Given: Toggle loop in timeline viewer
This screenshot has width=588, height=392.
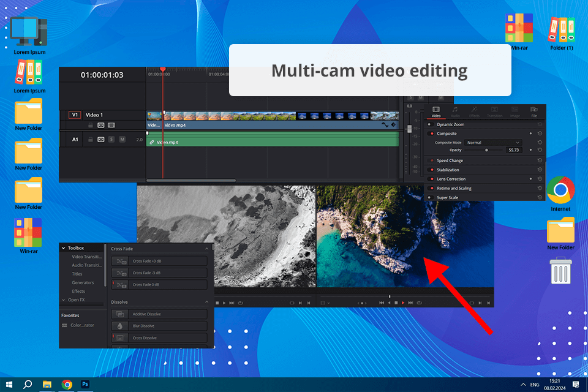Looking at the screenshot, I should coord(419,303).
